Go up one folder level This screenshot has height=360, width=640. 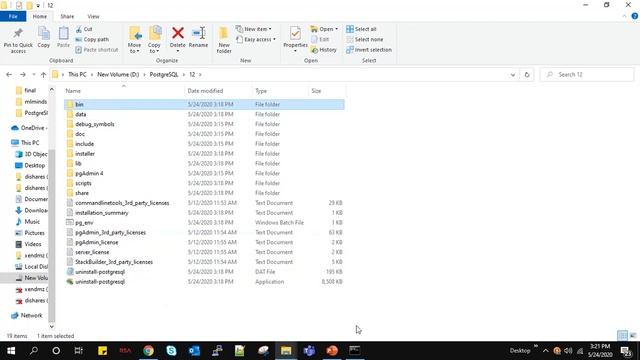tap(43, 75)
